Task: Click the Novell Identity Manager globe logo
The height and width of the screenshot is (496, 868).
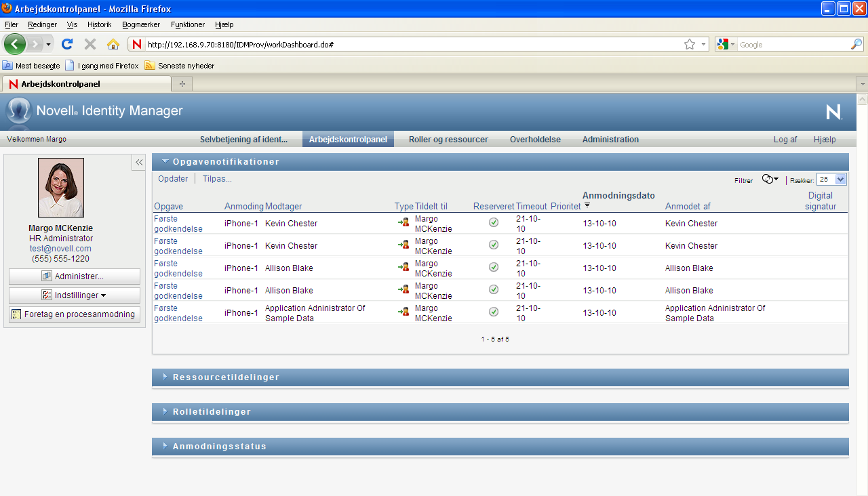Action: point(18,111)
